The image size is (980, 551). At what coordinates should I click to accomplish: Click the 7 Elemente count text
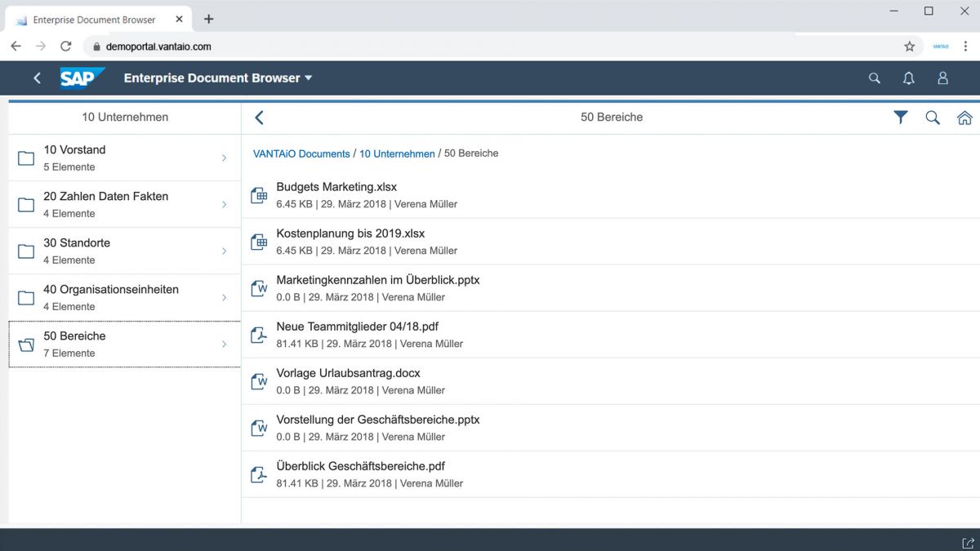(x=69, y=353)
